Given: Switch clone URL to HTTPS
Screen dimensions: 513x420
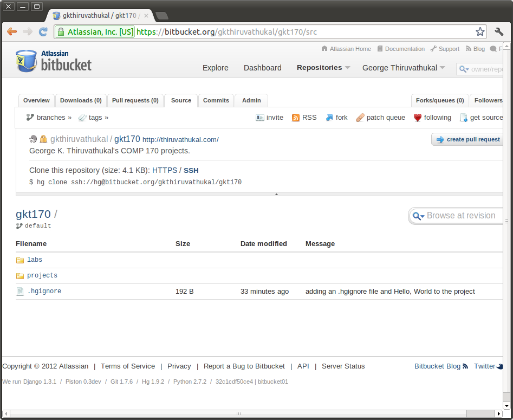Looking at the screenshot, I should click(165, 170).
